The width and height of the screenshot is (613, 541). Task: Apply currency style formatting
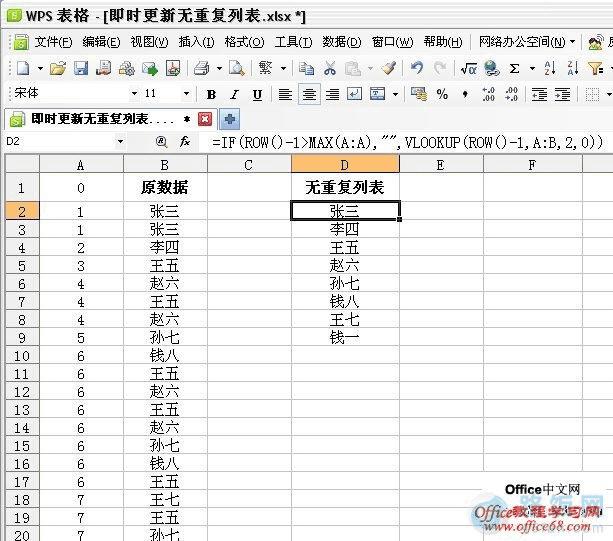(x=419, y=94)
